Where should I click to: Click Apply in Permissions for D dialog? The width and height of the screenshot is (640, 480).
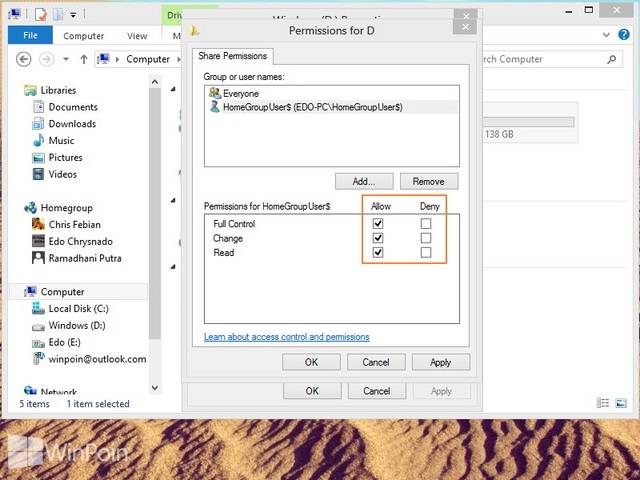tap(441, 362)
